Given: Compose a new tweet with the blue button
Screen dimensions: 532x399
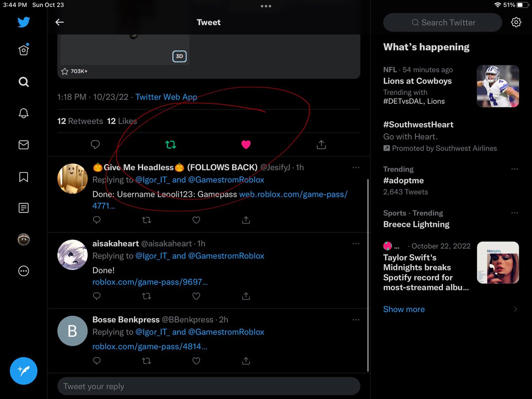Looking at the screenshot, I should [x=23, y=370].
